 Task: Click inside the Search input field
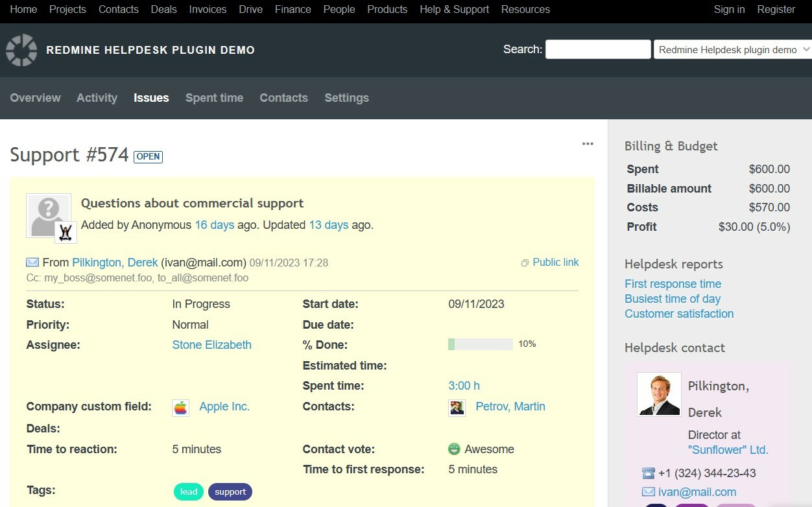597,49
